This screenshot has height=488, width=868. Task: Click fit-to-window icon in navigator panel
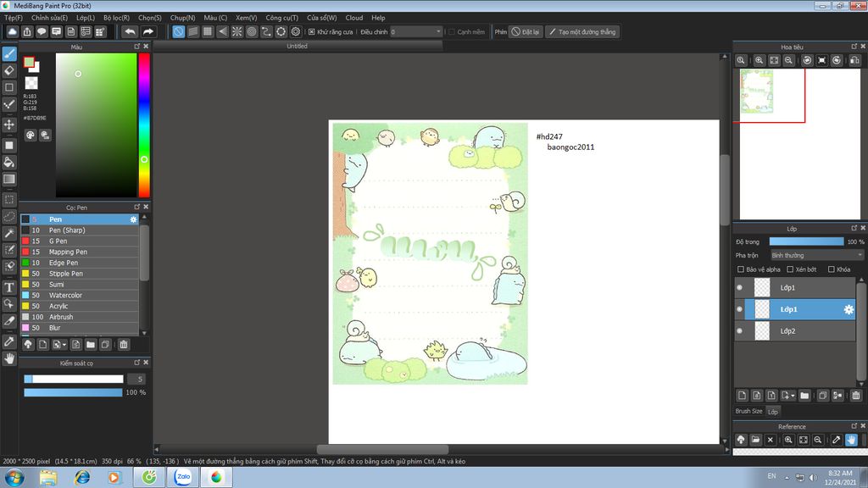pyautogui.click(x=774, y=60)
